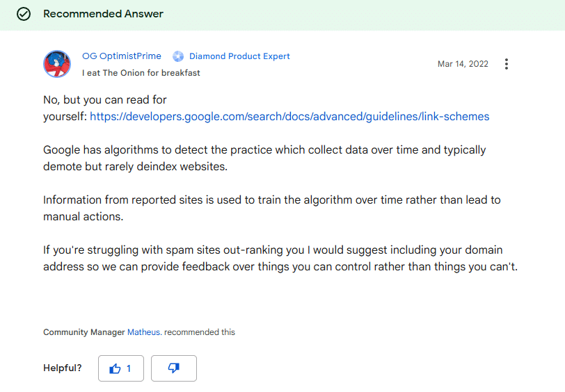Click the Community Manager text
Image resolution: width=565 pixels, height=392 pixels.
[83, 332]
